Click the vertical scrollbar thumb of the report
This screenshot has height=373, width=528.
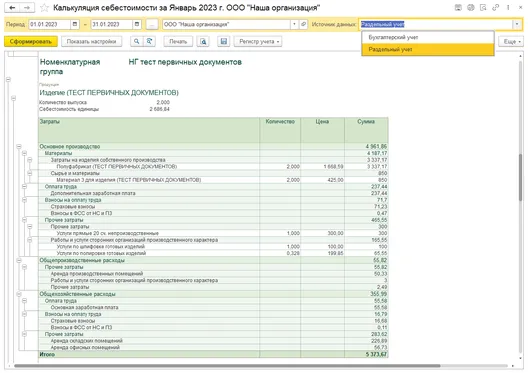click(x=521, y=177)
